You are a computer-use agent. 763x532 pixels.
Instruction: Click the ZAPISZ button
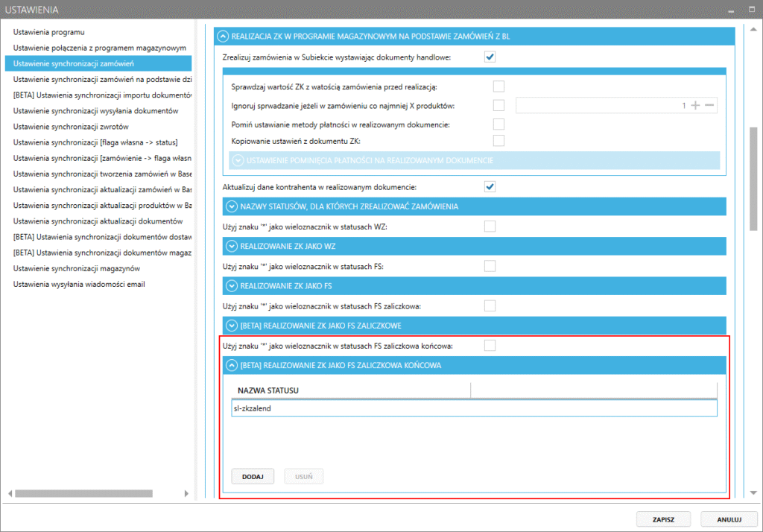[663, 519]
